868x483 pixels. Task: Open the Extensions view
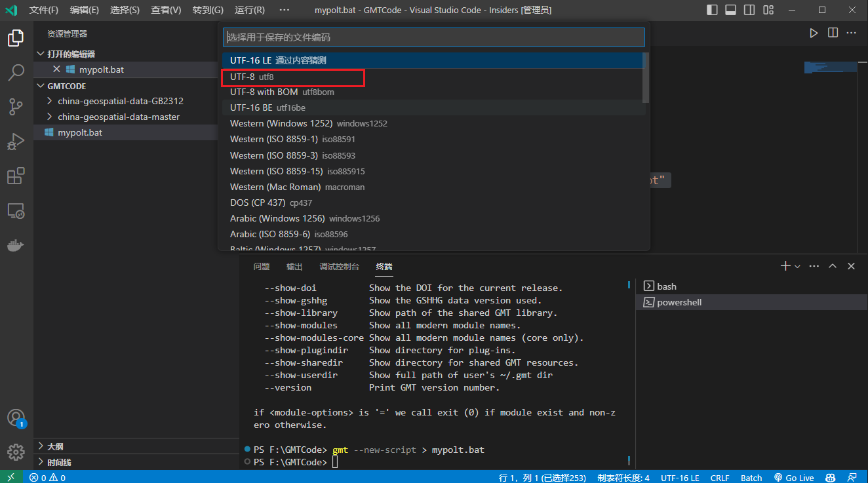tap(16, 176)
